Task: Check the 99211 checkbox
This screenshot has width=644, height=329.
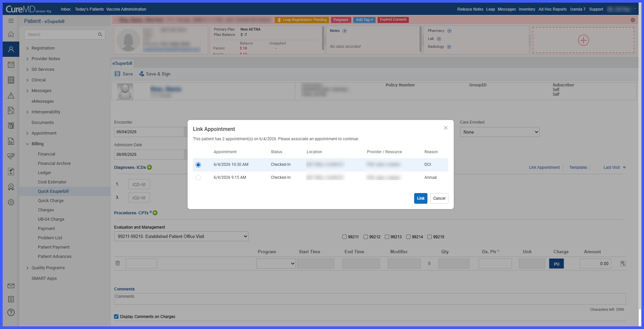Action: coord(344,237)
